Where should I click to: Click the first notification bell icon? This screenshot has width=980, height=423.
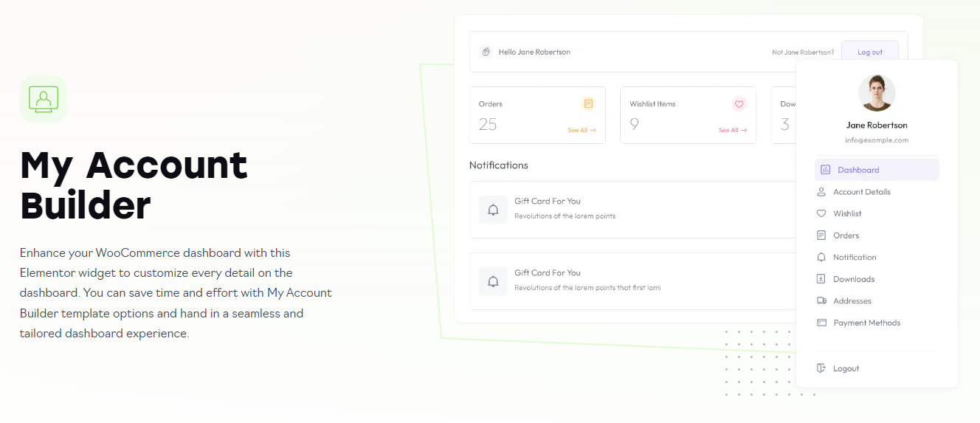click(x=493, y=210)
